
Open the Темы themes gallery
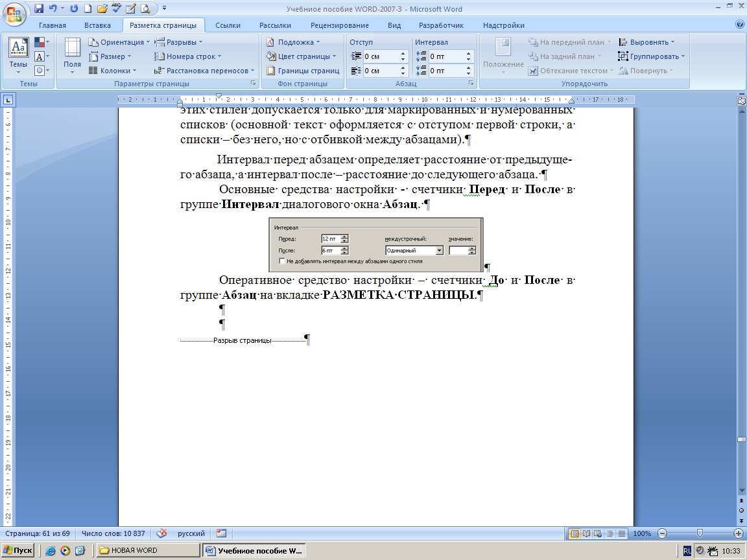tap(18, 55)
